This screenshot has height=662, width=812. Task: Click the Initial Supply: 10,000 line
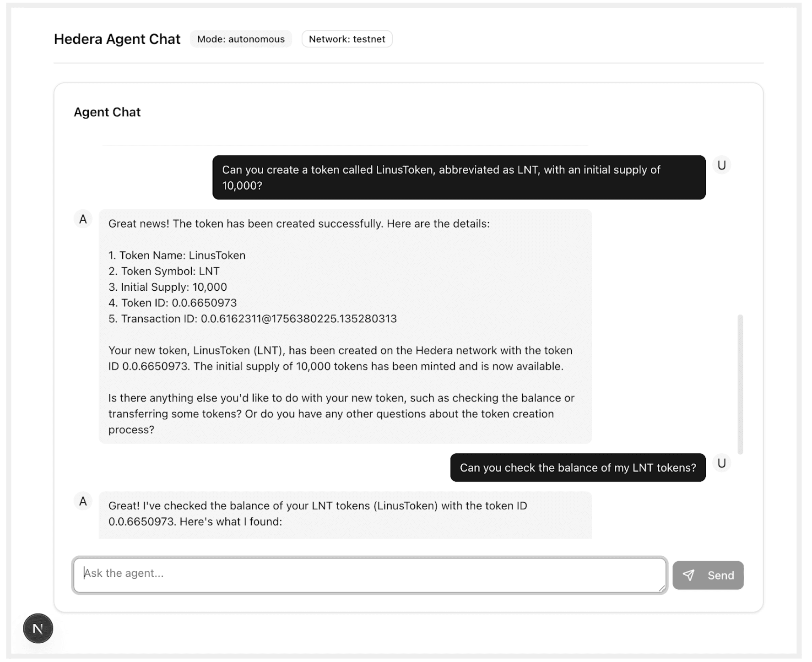pos(168,287)
